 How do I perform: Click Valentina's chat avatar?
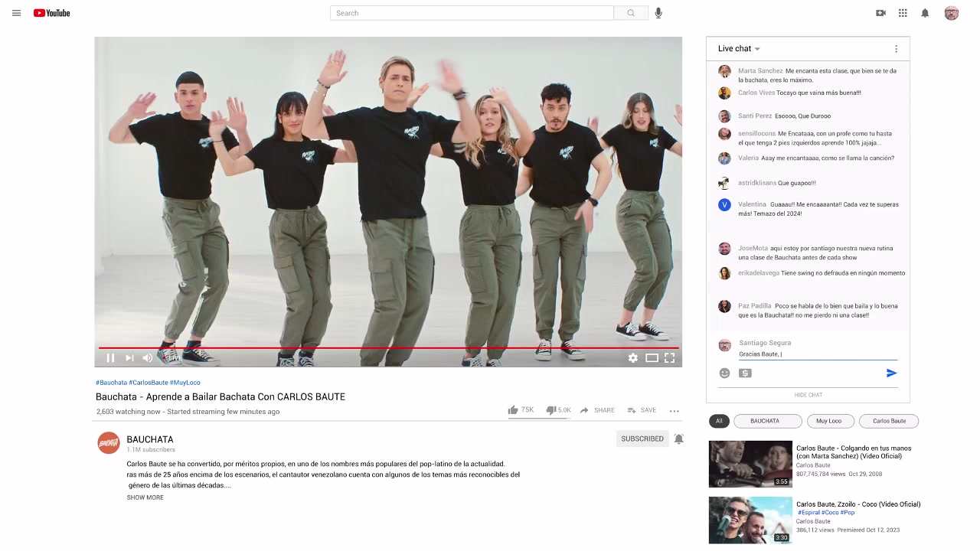tap(724, 205)
